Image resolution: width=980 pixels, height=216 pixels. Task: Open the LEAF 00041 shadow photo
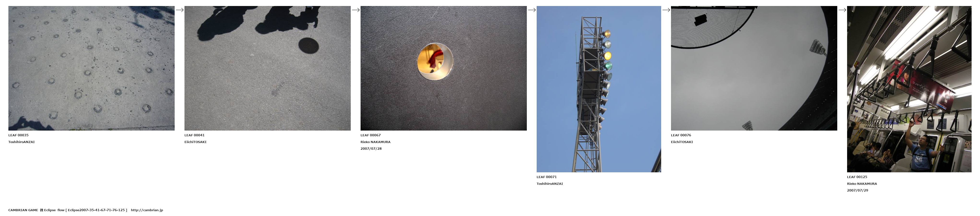coord(267,68)
